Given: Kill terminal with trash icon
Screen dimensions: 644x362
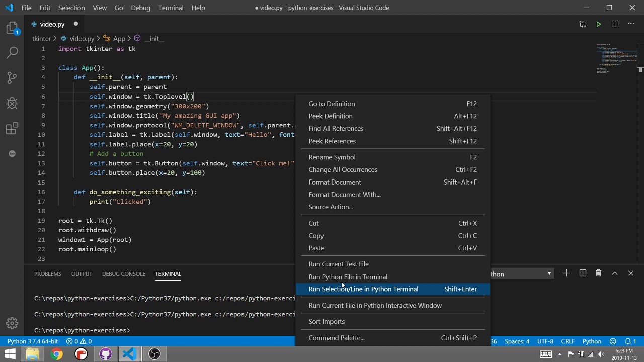Looking at the screenshot, I should pos(598,273).
